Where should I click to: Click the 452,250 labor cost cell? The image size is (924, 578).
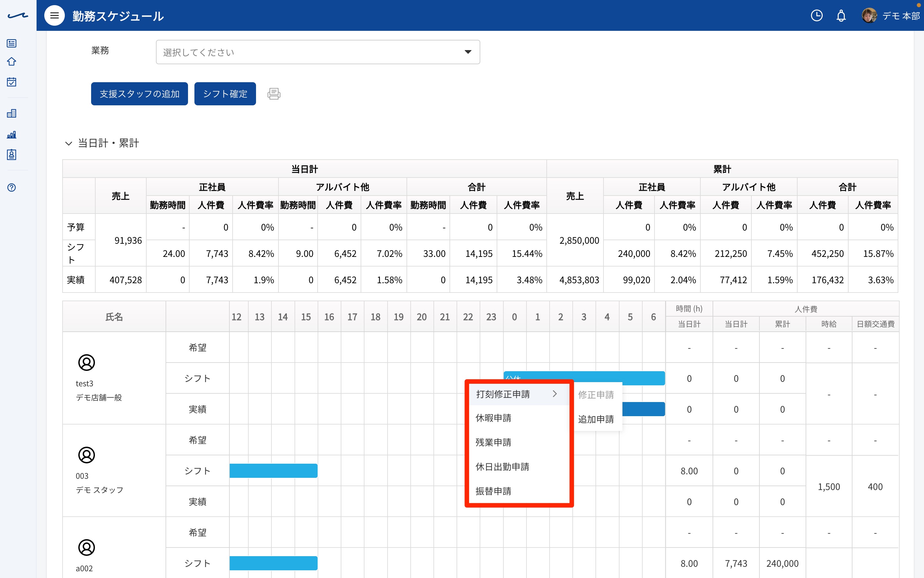(823, 253)
